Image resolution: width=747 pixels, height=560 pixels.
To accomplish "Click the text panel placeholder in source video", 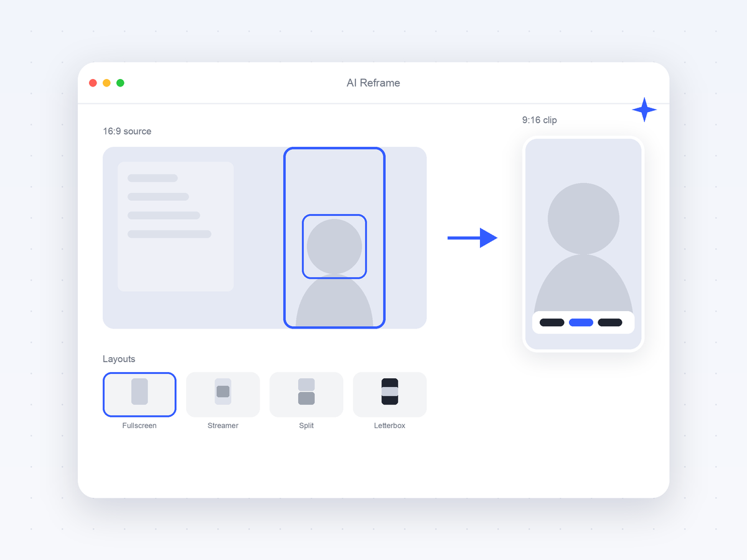I will pyautogui.click(x=176, y=226).
